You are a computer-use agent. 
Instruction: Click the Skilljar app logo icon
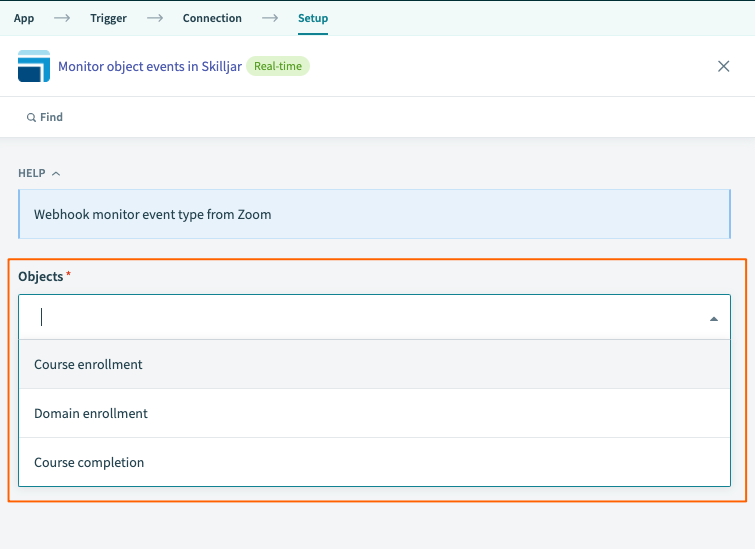[34, 66]
